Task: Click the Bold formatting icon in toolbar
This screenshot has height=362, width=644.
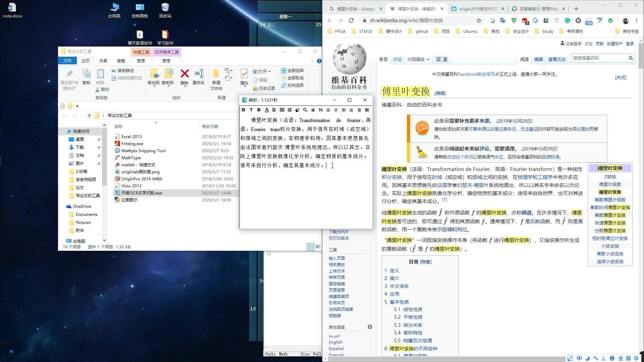Action: (x=258, y=110)
